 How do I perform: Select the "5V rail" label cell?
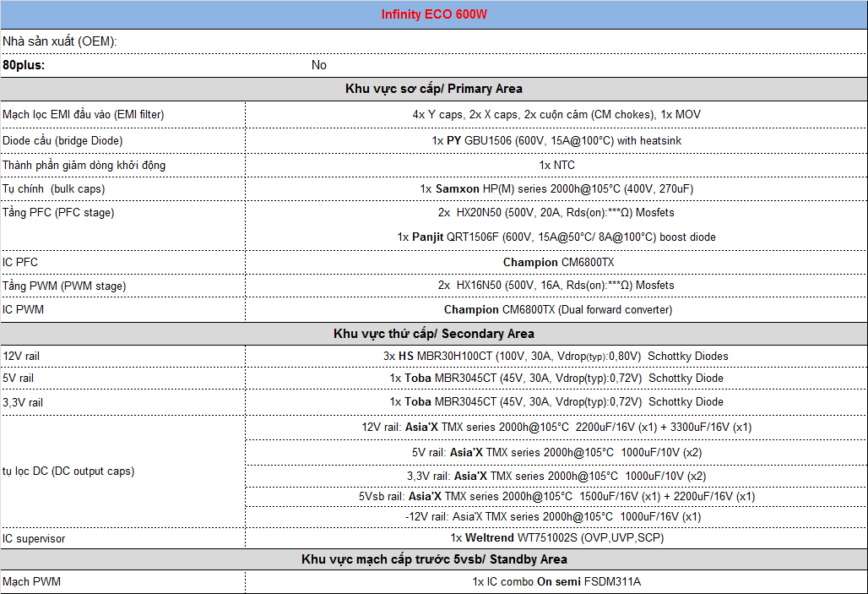[123, 379]
